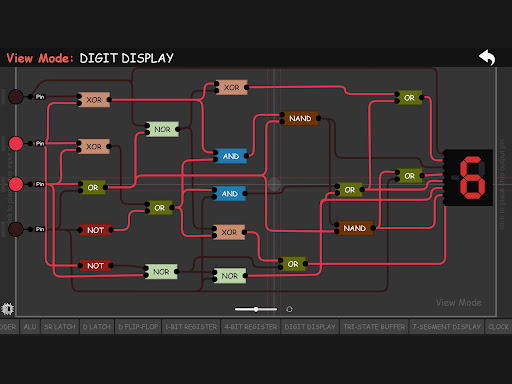This screenshot has height=384, width=512.
Task: Open the chip settings gear icon
Action: 7,309
